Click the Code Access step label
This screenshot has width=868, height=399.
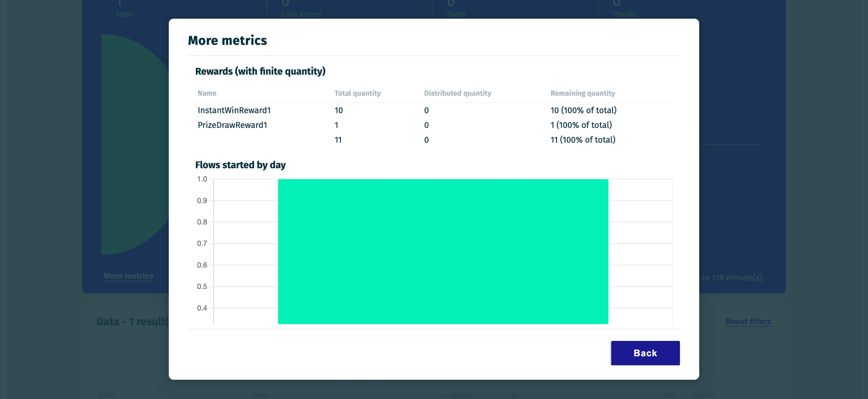301,14
